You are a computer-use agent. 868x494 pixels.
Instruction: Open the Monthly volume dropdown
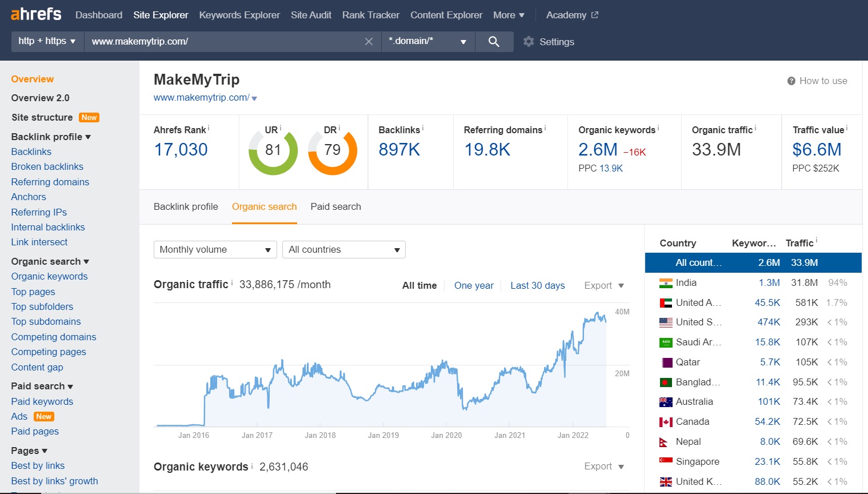215,249
